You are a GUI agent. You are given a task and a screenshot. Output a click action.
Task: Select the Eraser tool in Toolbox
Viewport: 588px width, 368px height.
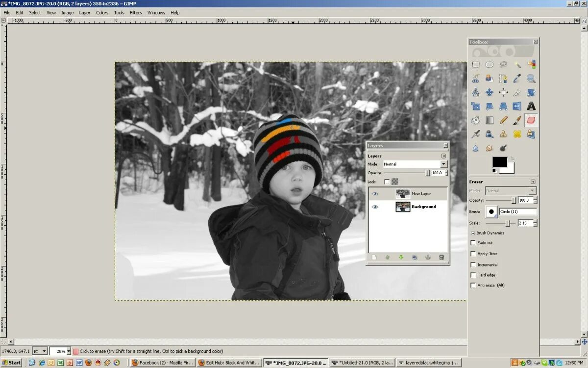[x=531, y=120]
